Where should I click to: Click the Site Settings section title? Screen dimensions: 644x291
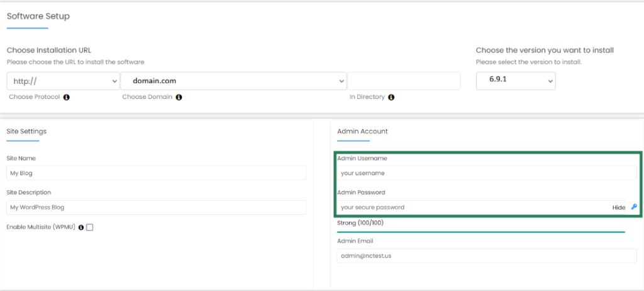26,131
